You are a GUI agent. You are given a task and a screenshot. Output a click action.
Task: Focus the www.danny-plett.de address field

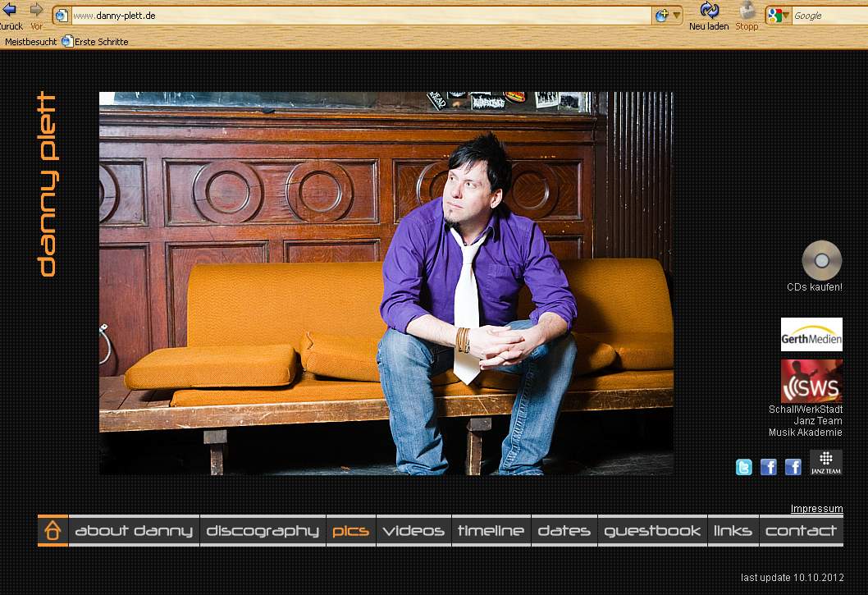coord(361,16)
